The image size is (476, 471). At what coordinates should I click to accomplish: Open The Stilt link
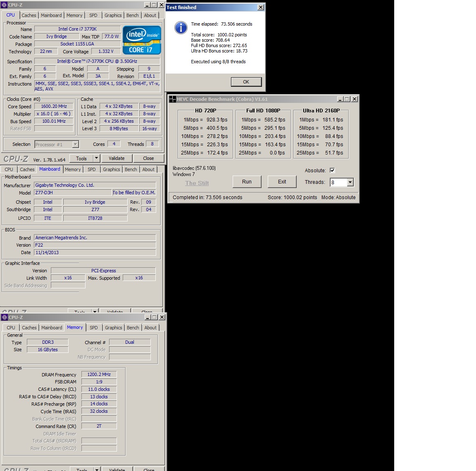tap(197, 183)
